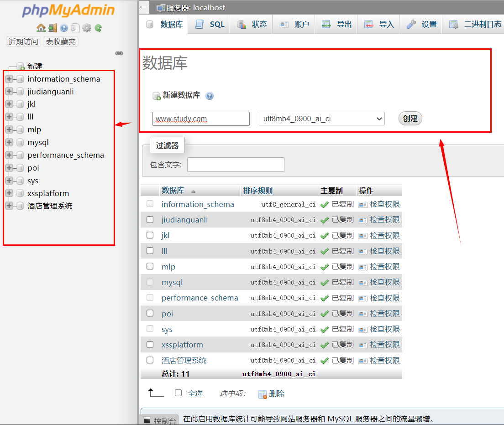Viewport: 504px width, 425px height.
Task: Tick the checkbox for the xssplatform database
Action: pos(150,344)
